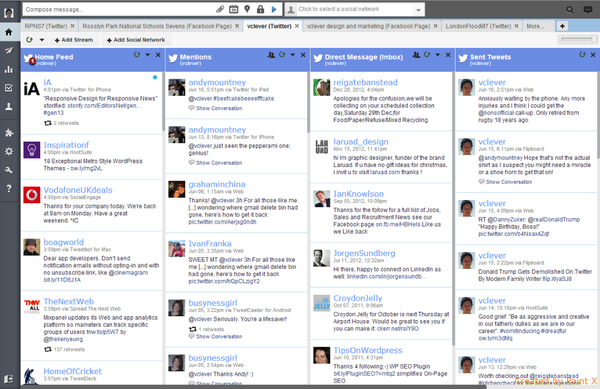The image size is (600, 389).
Task: Refresh the Mentions stream
Action: coord(282,55)
